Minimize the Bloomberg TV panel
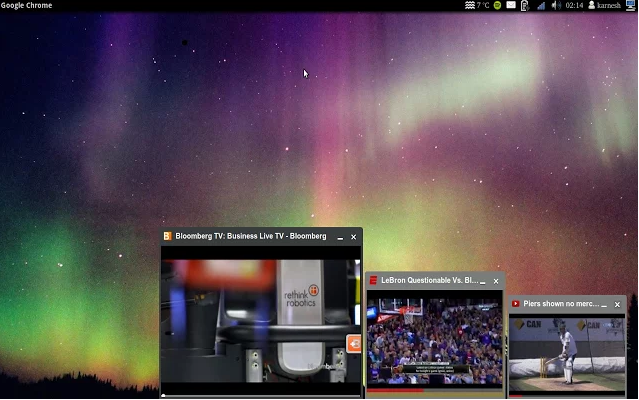 pos(340,237)
